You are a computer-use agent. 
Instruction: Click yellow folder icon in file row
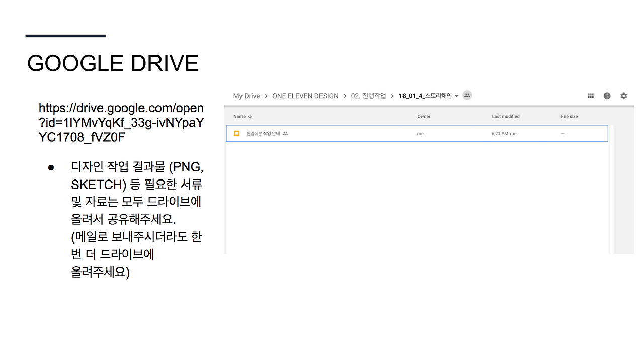click(x=236, y=133)
